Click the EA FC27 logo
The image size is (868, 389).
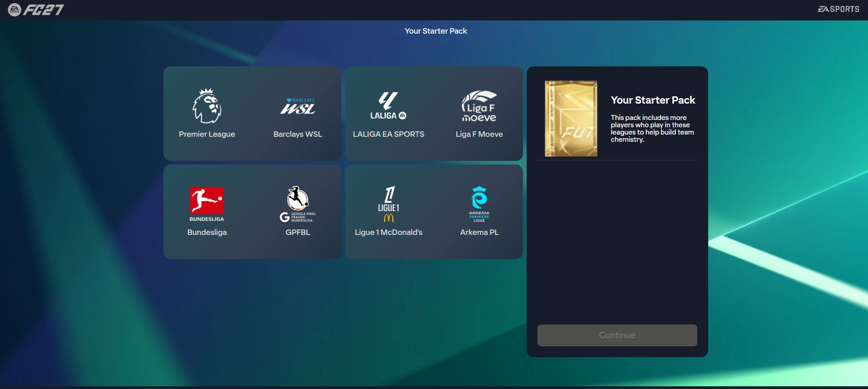coord(36,10)
